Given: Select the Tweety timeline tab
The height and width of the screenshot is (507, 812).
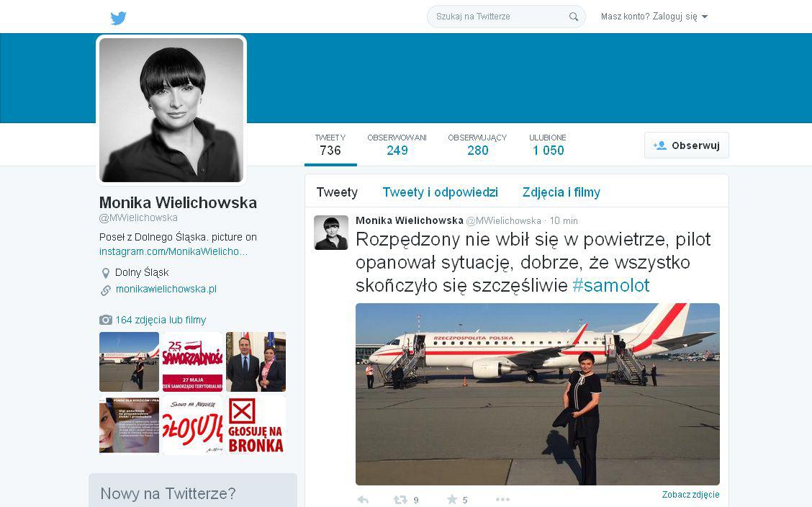Looking at the screenshot, I should click(337, 192).
